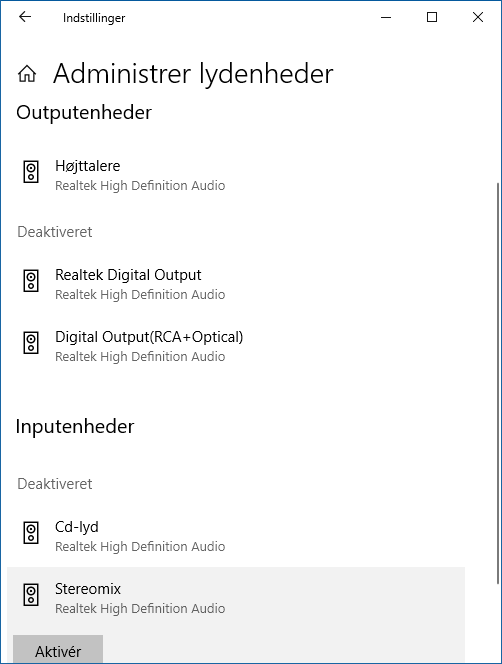Select the Realtek Digital Output device

[x=236, y=284]
